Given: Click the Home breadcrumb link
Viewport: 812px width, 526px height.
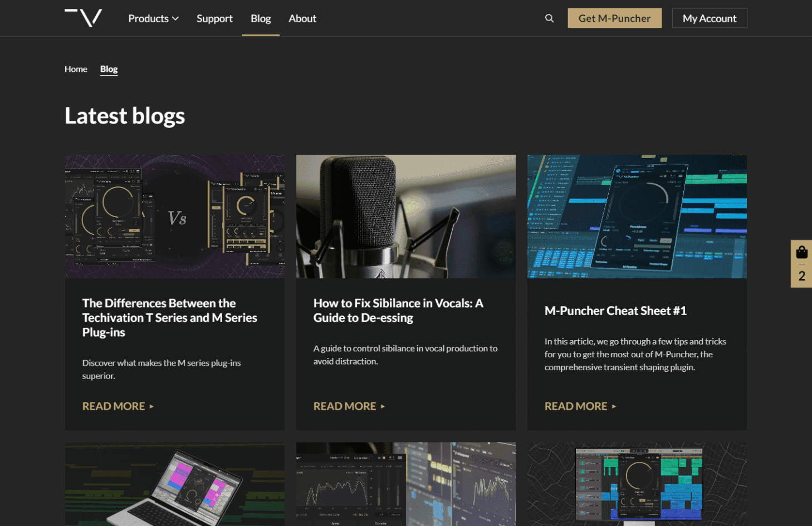Looking at the screenshot, I should [x=76, y=69].
